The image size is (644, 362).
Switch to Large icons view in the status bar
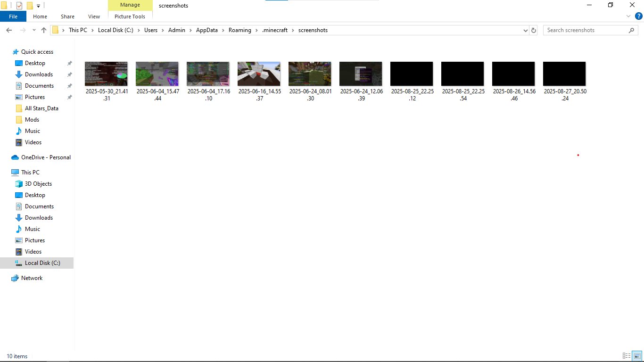637,356
